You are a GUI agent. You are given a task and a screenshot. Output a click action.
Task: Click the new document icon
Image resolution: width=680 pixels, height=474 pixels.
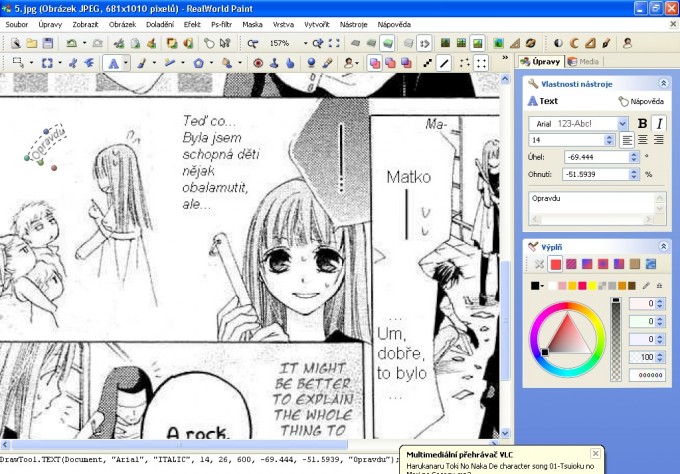tap(16, 43)
